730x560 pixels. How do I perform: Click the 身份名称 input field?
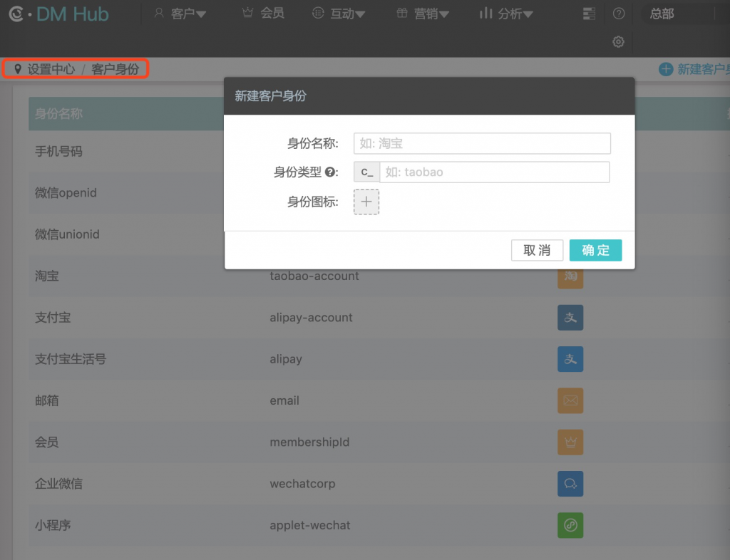pos(482,143)
